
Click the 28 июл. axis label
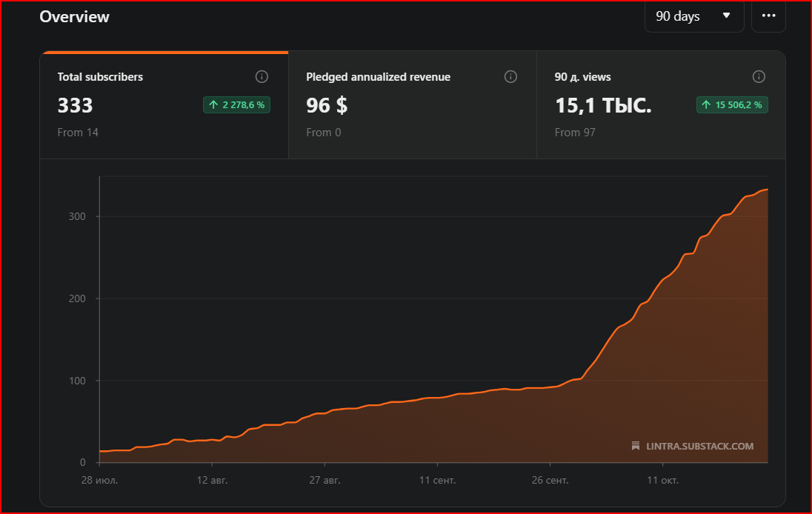[99, 481]
